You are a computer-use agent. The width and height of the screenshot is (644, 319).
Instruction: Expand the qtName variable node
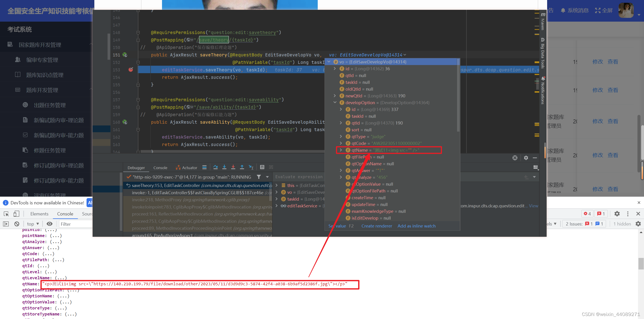point(341,150)
